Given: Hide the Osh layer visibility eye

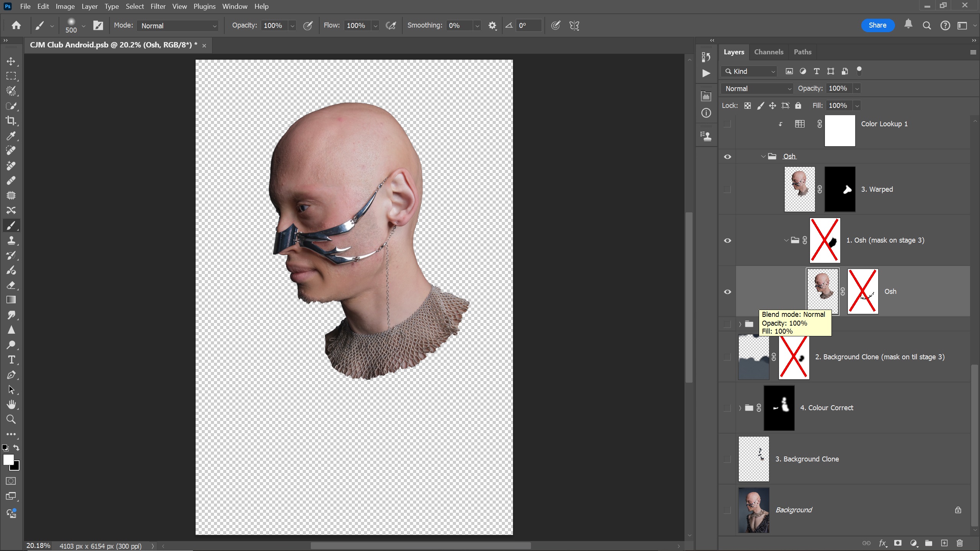Looking at the screenshot, I should click(727, 292).
